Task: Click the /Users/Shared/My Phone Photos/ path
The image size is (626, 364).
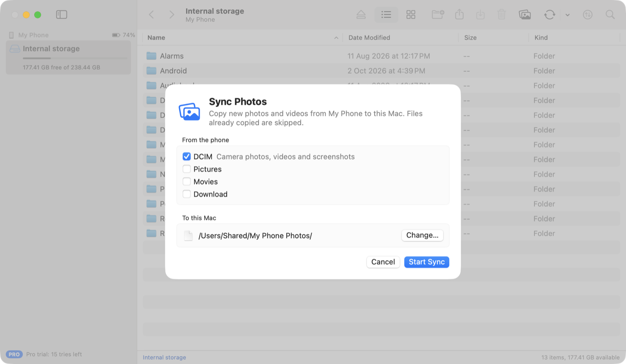Action: [x=255, y=236]
